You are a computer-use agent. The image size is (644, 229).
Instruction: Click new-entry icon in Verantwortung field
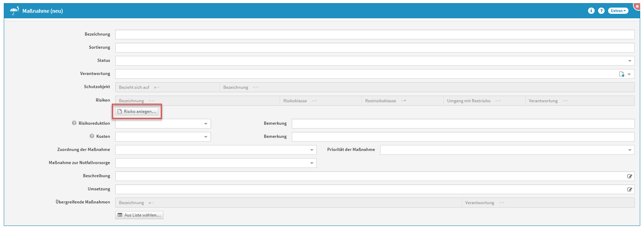(x=622, y=74)
